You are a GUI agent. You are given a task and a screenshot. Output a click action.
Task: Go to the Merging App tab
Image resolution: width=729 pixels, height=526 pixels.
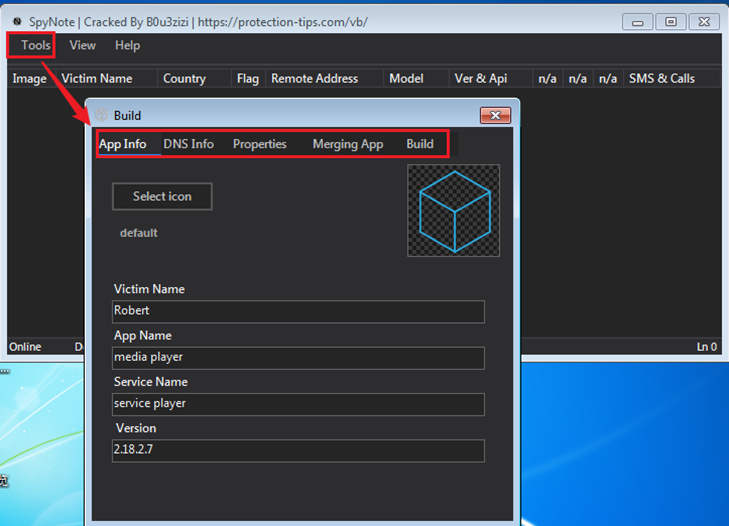point(348,144)
